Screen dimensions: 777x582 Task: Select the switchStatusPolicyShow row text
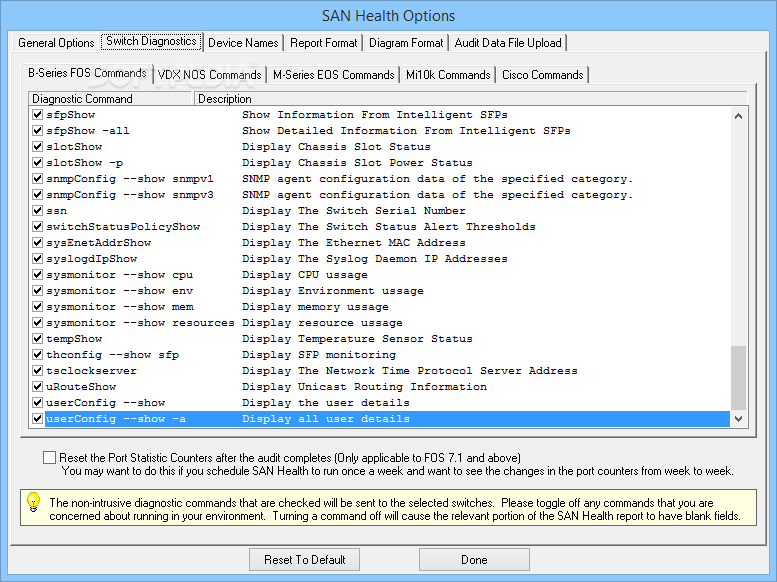coord(123,227)
